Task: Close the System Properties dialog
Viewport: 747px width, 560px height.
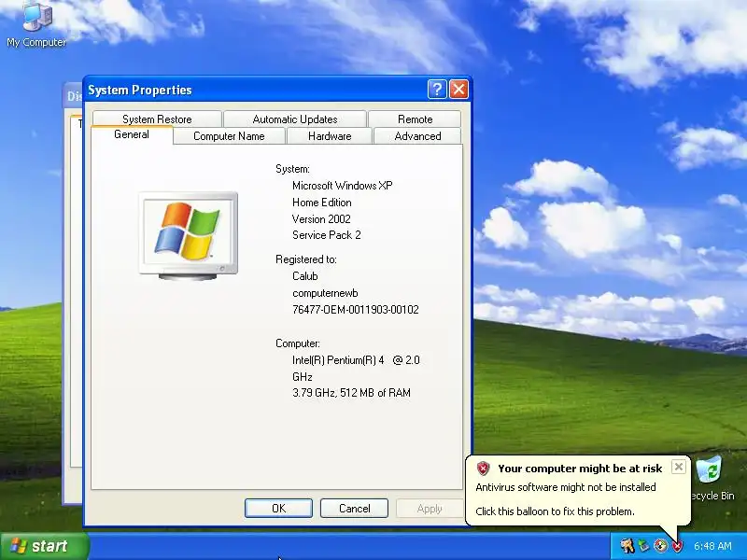Action: coord(458,89)
